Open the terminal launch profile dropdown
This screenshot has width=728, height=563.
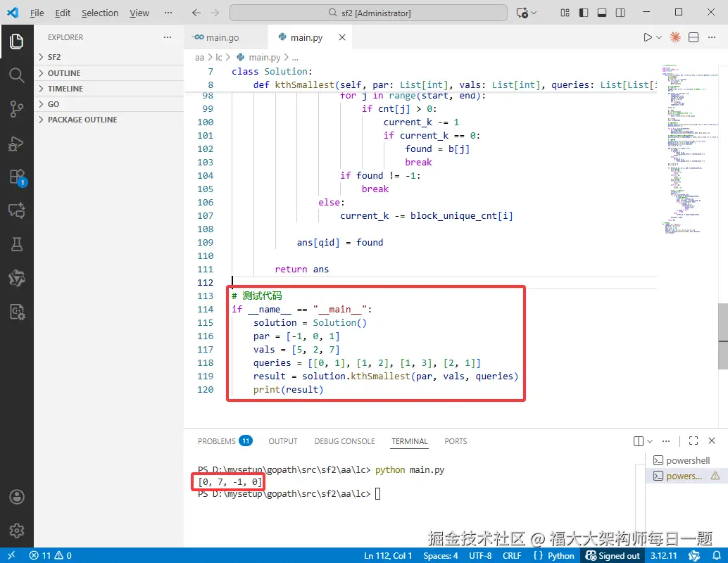pyautogui.click(x=650, y=441)
